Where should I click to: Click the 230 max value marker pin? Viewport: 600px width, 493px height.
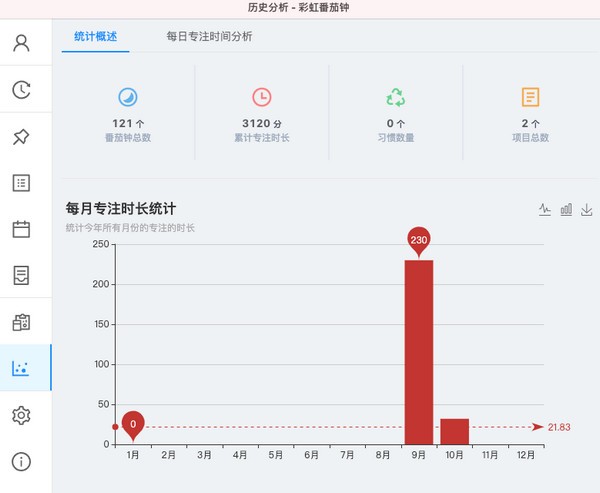(x=419, y=241)
